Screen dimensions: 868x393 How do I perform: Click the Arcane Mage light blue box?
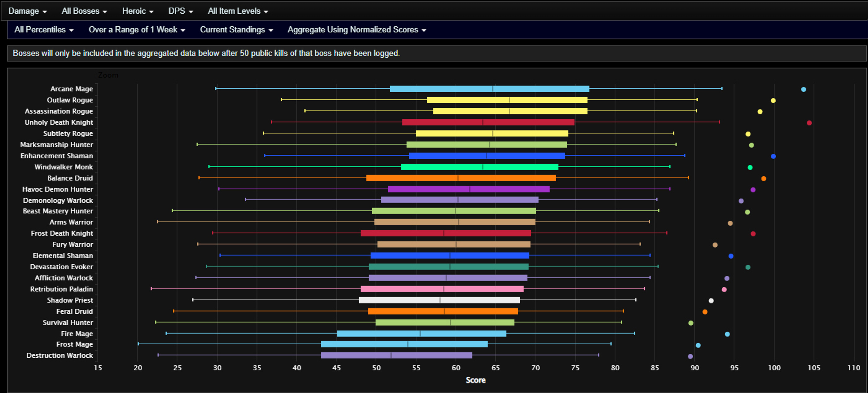(x=489, y=89)
